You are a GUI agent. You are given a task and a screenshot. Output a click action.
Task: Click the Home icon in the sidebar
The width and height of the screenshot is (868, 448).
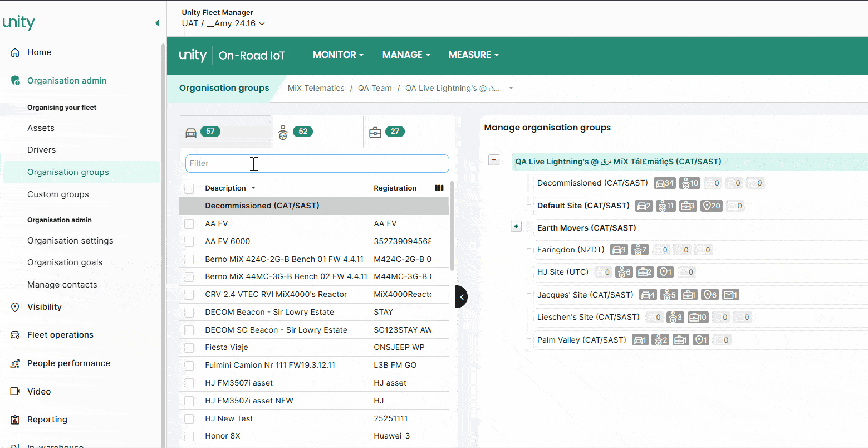click(x=15, y=52)
